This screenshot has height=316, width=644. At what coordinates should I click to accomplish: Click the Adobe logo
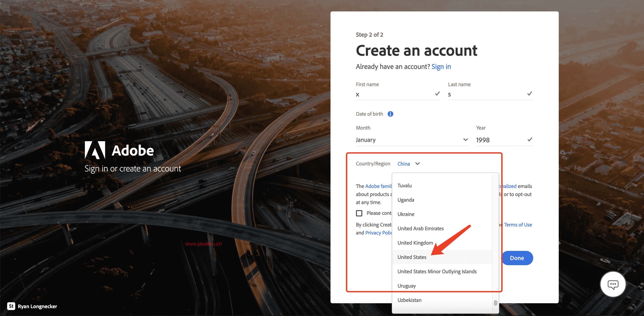[119, 150]
